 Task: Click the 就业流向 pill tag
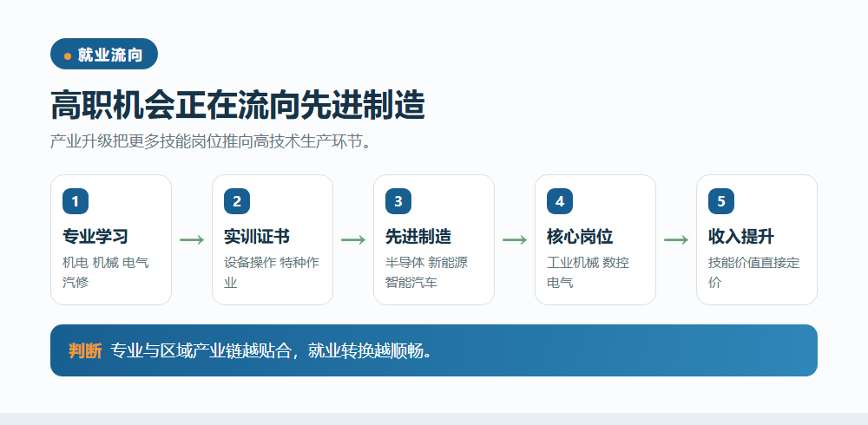tap(104, 54)
